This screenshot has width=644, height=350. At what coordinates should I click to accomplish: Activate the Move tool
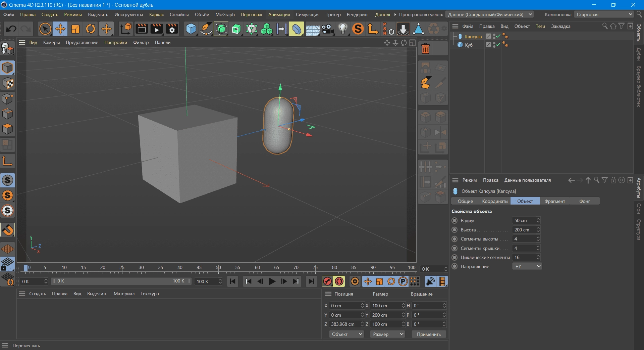click(60, 29)
